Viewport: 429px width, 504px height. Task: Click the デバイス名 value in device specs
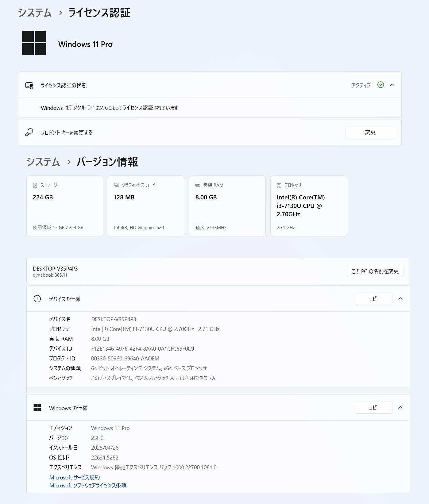click(x=114, y=319)
